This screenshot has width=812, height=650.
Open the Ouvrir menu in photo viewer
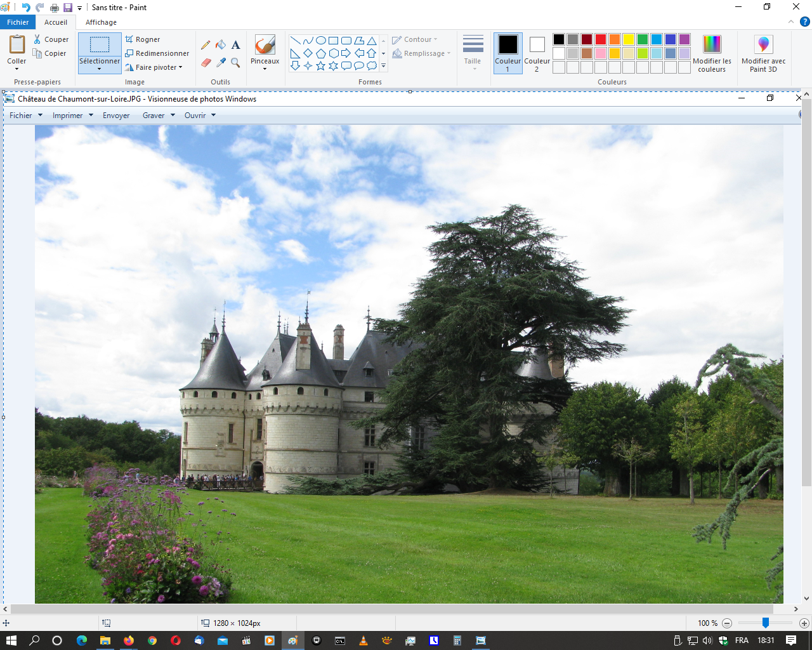pyautogui.click(x=200, y=116)
